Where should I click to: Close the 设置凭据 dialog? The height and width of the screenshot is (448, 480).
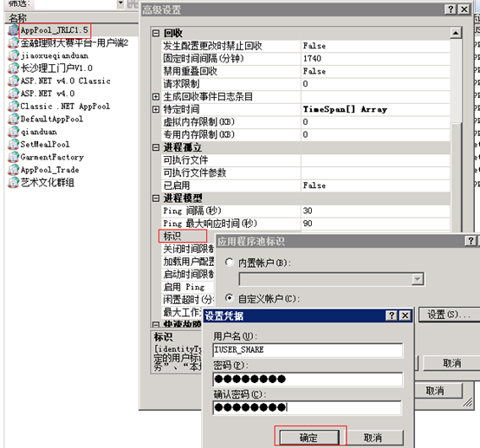pos(405,315)
